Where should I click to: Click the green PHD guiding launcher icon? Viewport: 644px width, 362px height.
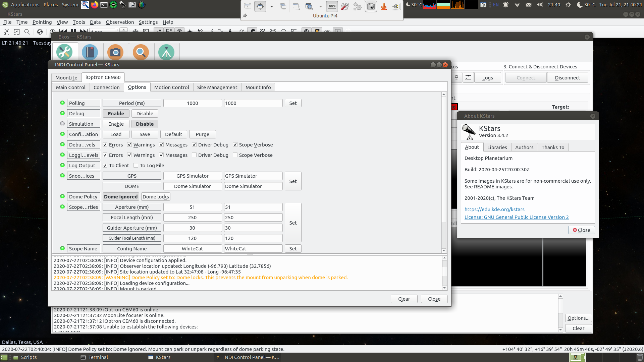[113, 5]
